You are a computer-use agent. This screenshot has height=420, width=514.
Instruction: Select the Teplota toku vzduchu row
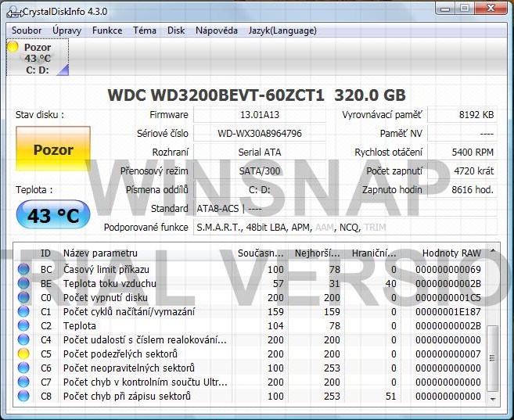tap(250, 283)
